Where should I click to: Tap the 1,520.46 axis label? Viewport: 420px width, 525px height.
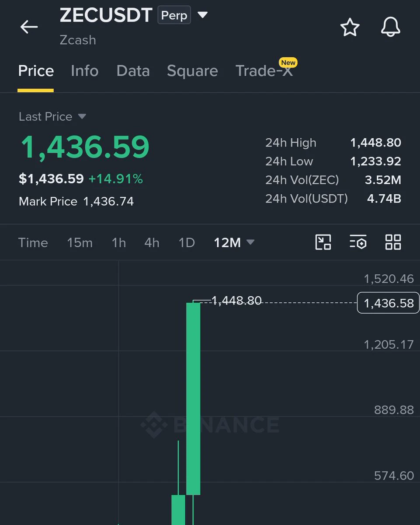coord(389,279)
